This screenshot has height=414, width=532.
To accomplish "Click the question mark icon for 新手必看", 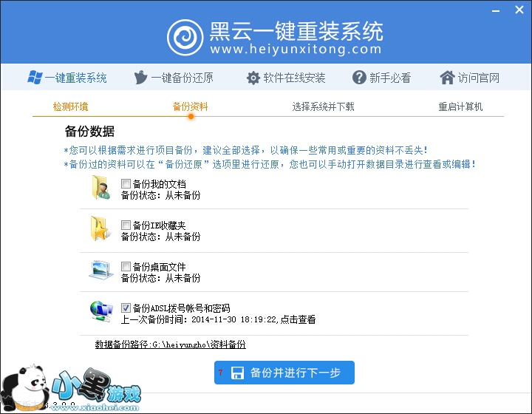I will [x=359, y=78].
